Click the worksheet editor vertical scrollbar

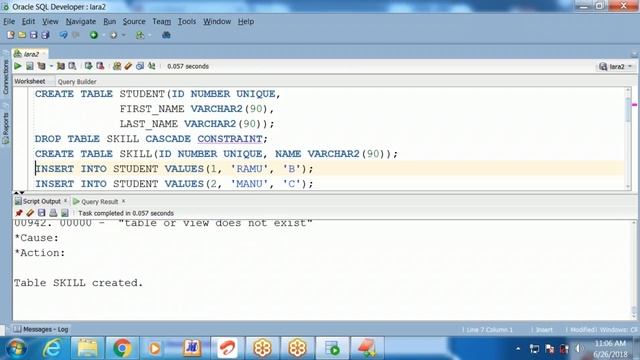pyautogui.click(x=628, y=139)
